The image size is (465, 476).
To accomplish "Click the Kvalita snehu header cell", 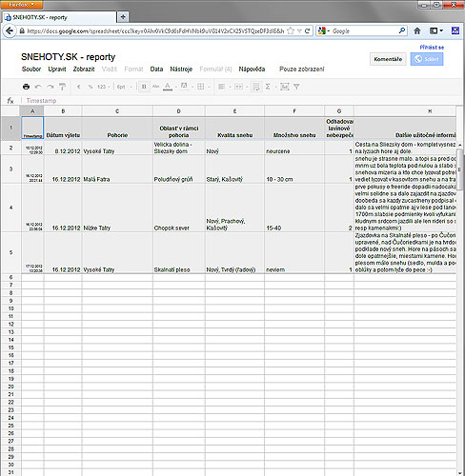I will click(x=234, y=129).
